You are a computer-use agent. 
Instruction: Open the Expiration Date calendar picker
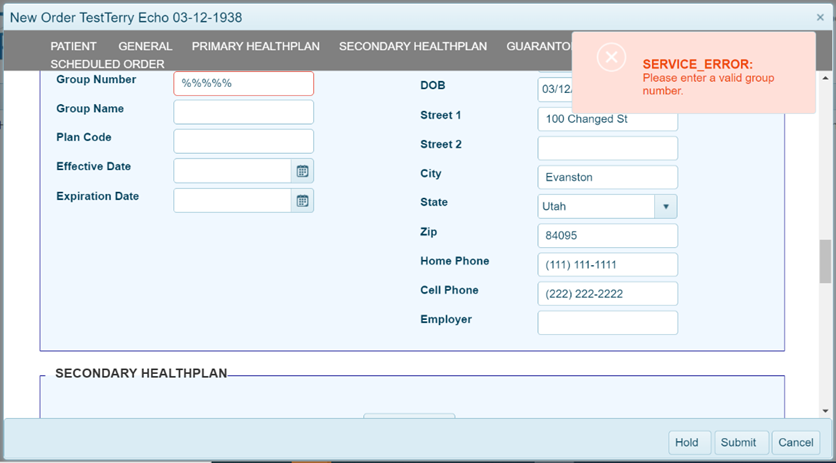pyautogui.click(x=302, y=201)
